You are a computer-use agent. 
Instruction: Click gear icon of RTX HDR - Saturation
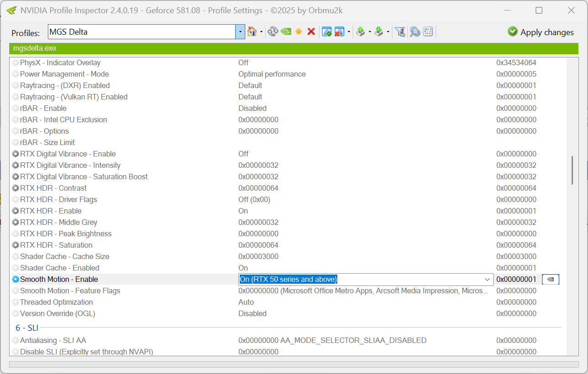click(x=15, y=245)
